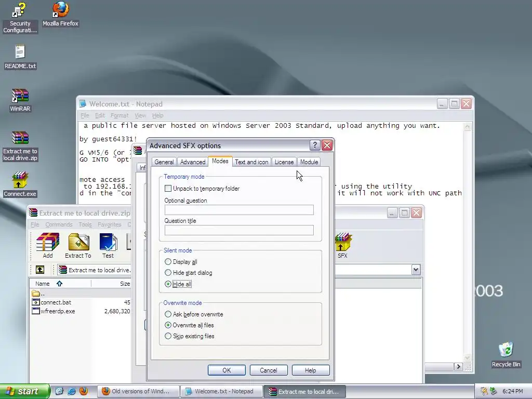Viewport: 532px width, 399px height.
Task: Confirm SFX options with OK
Action: [x=227, y=370]
